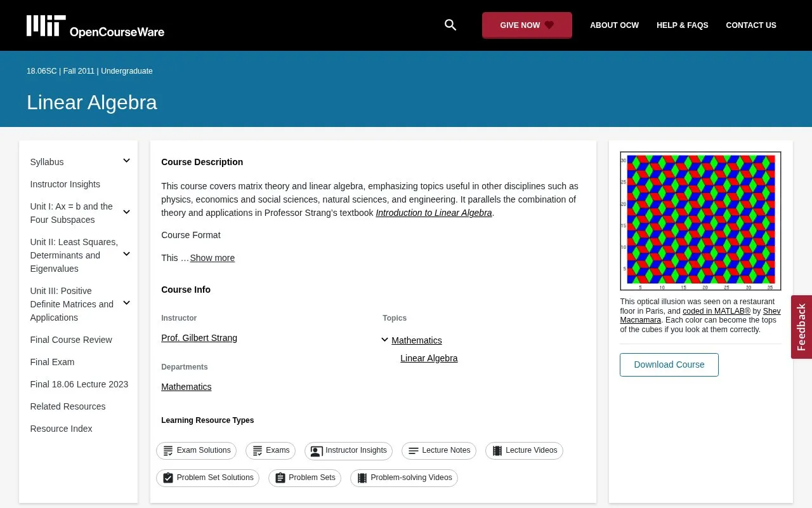Open the coded in MATLAB link
Image resolution: width=812 pixels, height=508 pixels.
point(716,311)
